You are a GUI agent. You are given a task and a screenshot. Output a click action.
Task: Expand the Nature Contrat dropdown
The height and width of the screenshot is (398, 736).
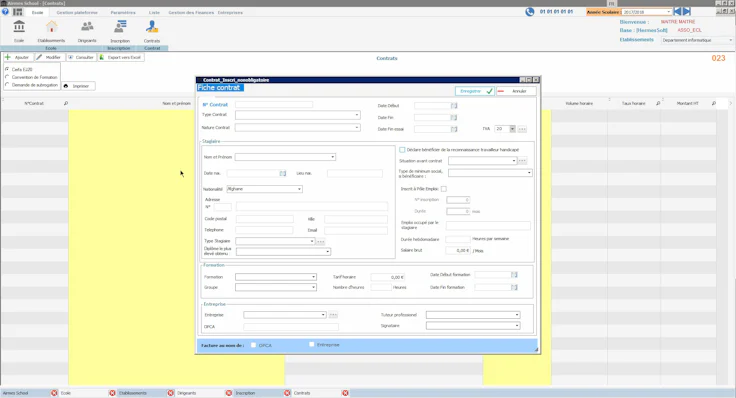357,128
